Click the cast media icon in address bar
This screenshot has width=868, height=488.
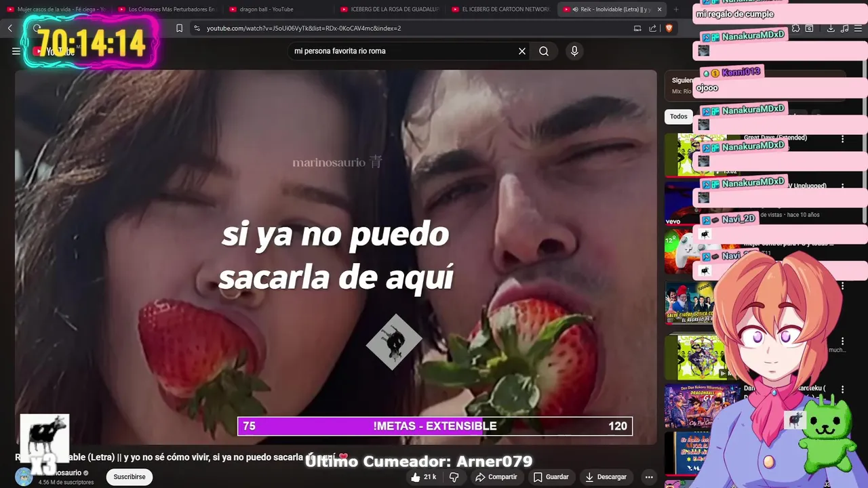pyautogui.click(x=637, y=28)
